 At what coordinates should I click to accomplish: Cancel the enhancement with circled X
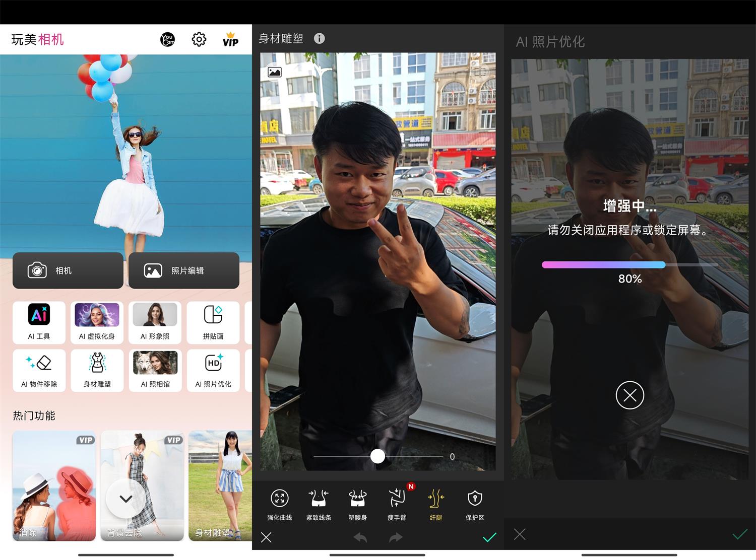pyautogui.click(x=629, y=395)
